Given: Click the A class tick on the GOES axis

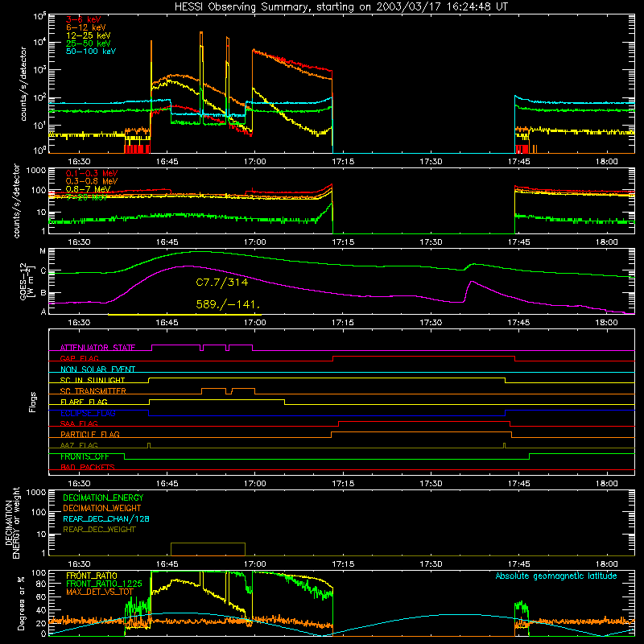Looking at the screenshot, I should 43,312.
